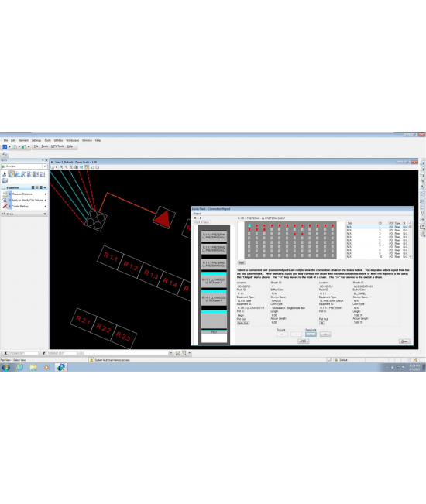Open the Window menu
Viewport: 426px width, 504px height.
pos(87,140)
